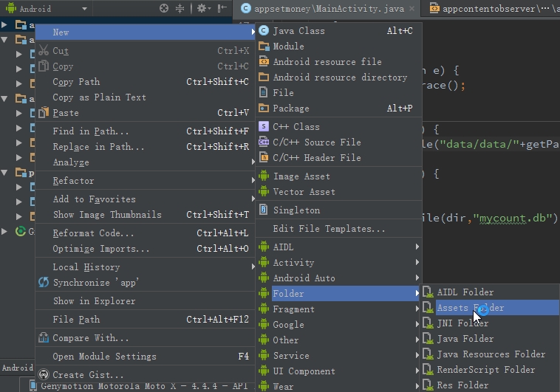Select Copy Path menu item
The width and height of the screenshot is (560, 392).
tap(146, 82)
